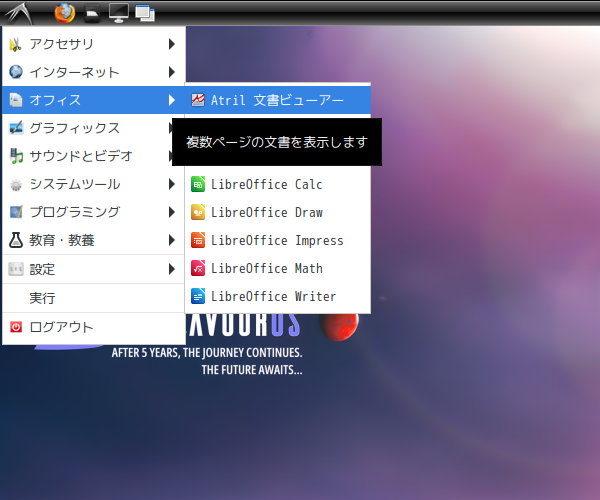Image resolution: width=600 pixels, height=500 pixels.
Task: Click the orange LibreOffice Impress icon
Action: (198, 240)
